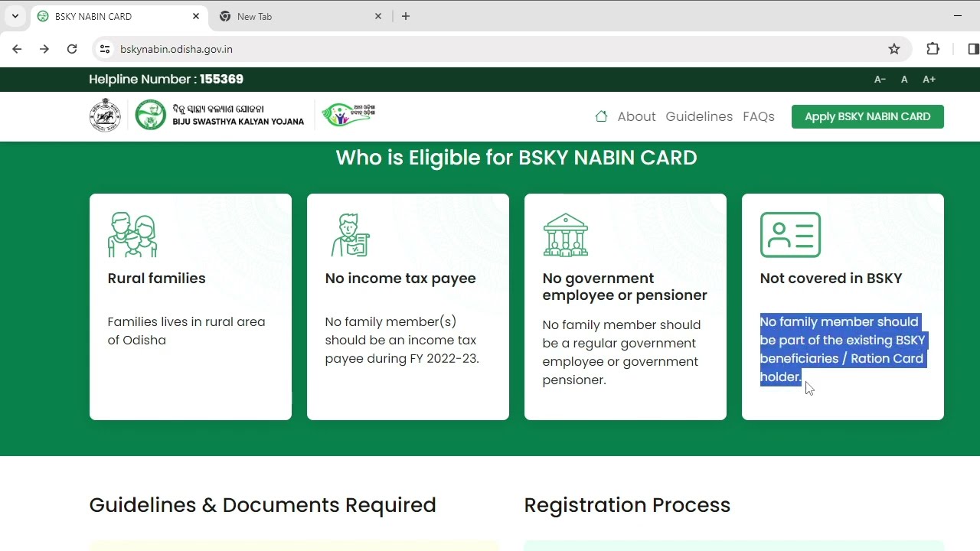Click the Biju Swasthya Kalyan Yojana logo
980x551 pixels.
point(220,116)
